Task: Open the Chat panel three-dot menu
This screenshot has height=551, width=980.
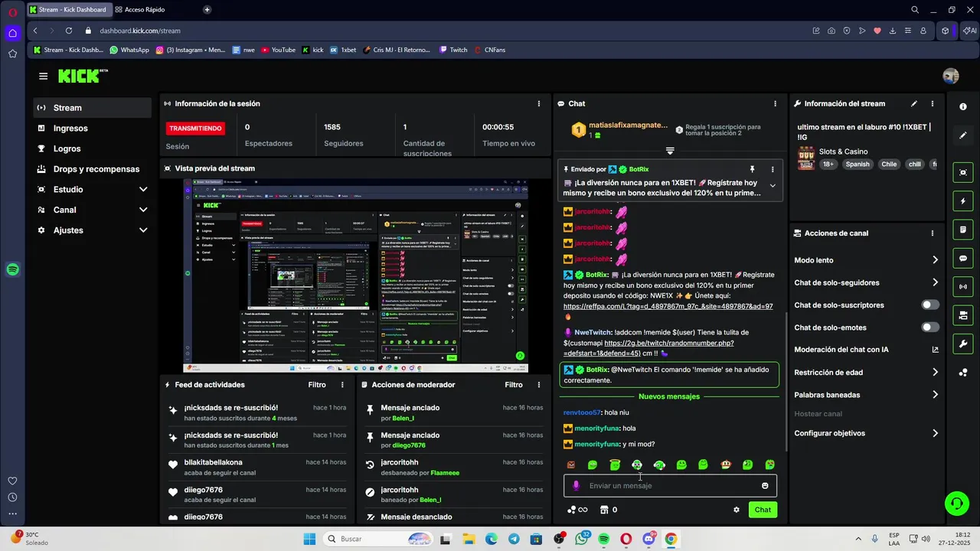Action: [775, 103]
